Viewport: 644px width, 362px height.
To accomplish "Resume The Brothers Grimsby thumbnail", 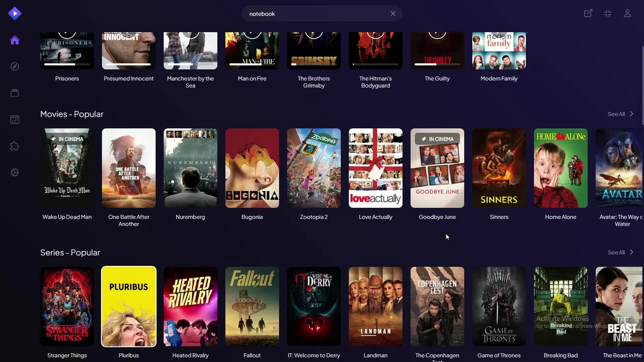I will (314, 51).
